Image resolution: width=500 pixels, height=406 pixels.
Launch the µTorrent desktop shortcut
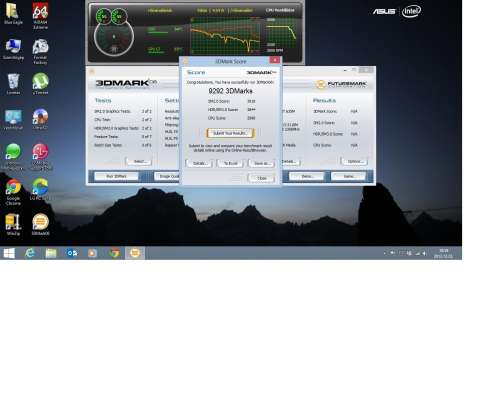pyautogui.click(x=40, y=84)
